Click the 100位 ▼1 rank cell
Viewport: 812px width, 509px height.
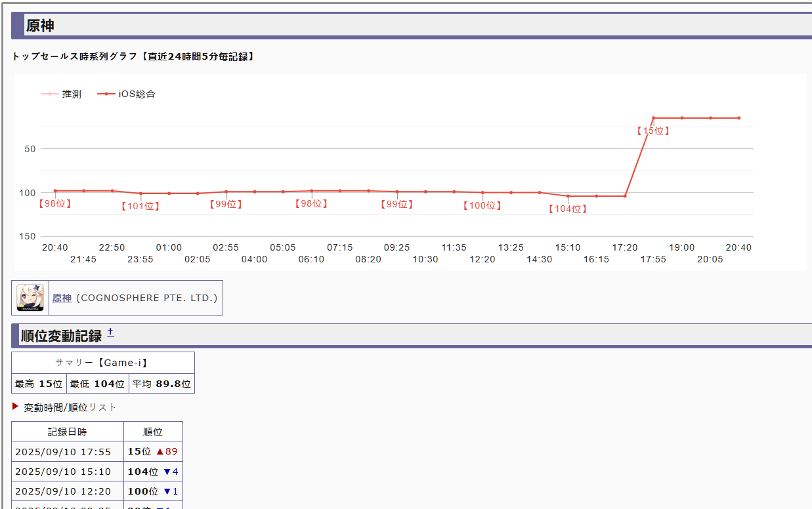[x=153, y=491]
